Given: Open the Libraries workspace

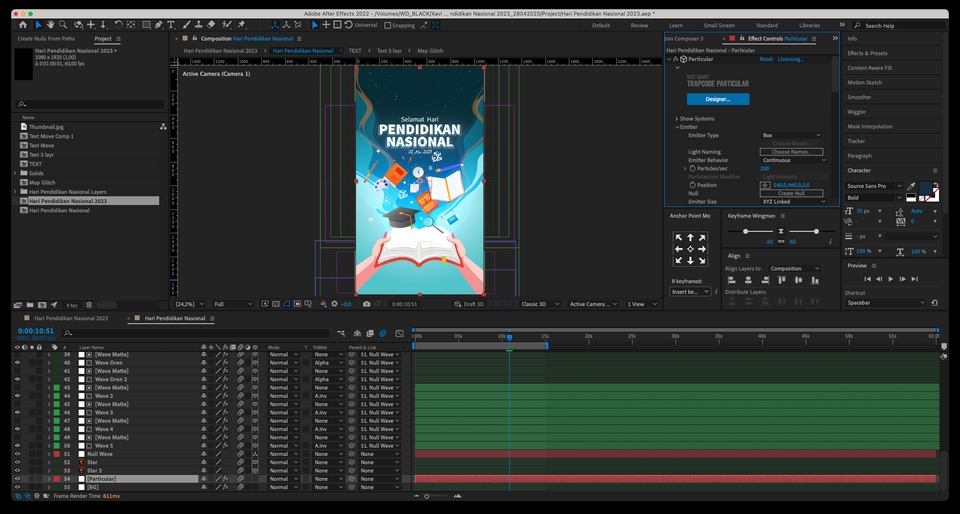Looking at the screenshot, I should click(809, 26).
